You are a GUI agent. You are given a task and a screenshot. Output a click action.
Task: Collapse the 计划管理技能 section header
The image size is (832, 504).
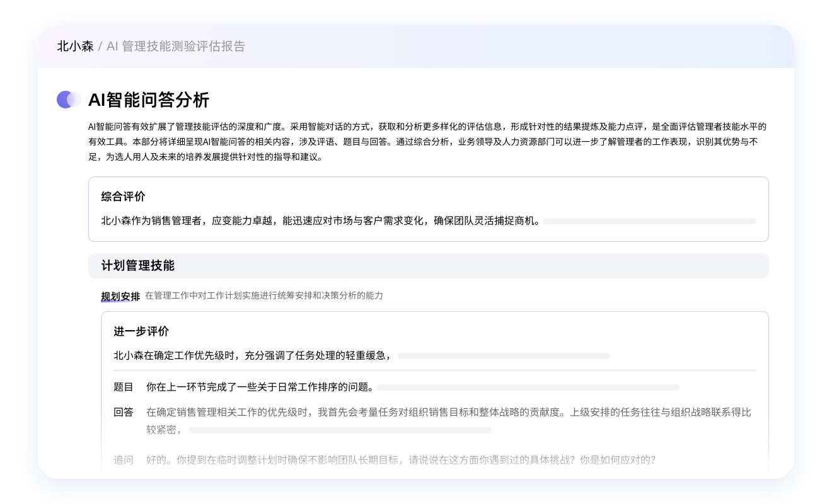click(428, 266)
